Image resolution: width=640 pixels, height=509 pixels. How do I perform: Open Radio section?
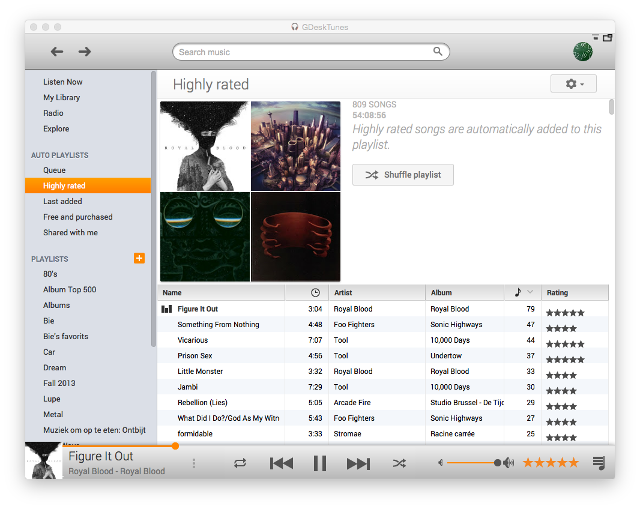click(x=53, y=113)
